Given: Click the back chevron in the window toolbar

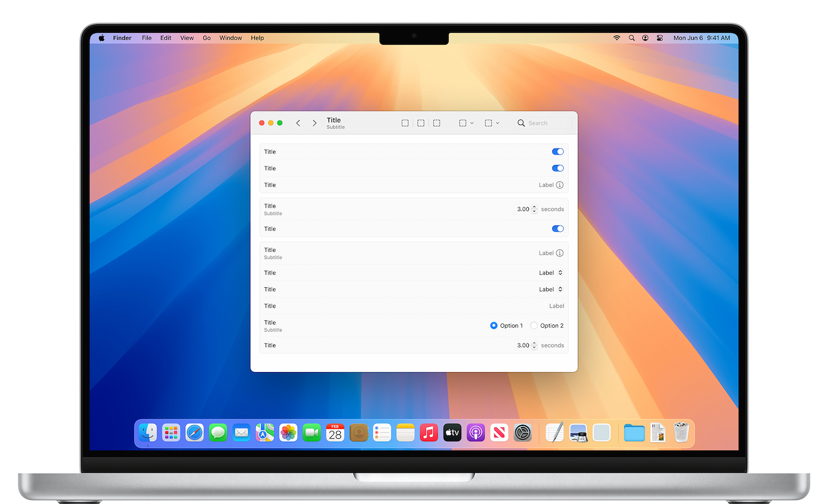Looking at the screenshot, I should [298, 123].
